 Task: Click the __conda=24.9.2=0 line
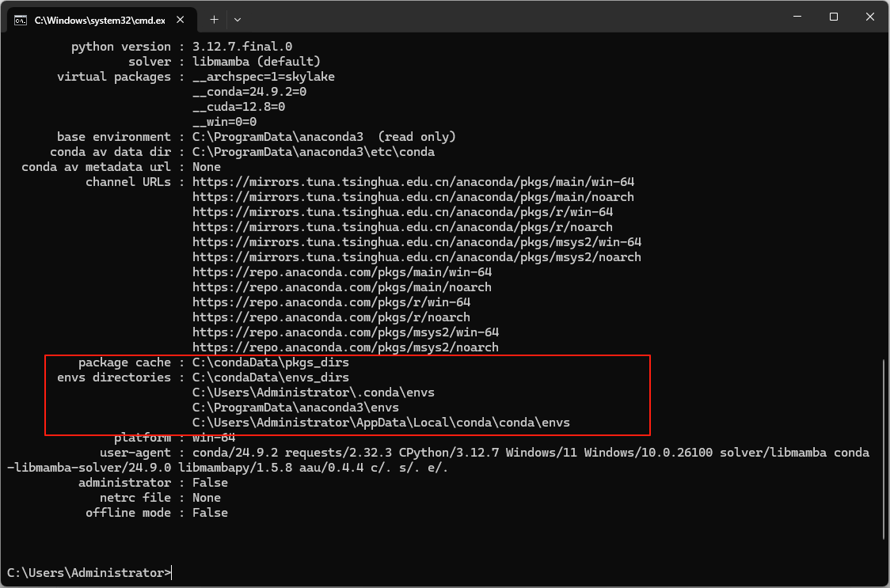point(249,91)
